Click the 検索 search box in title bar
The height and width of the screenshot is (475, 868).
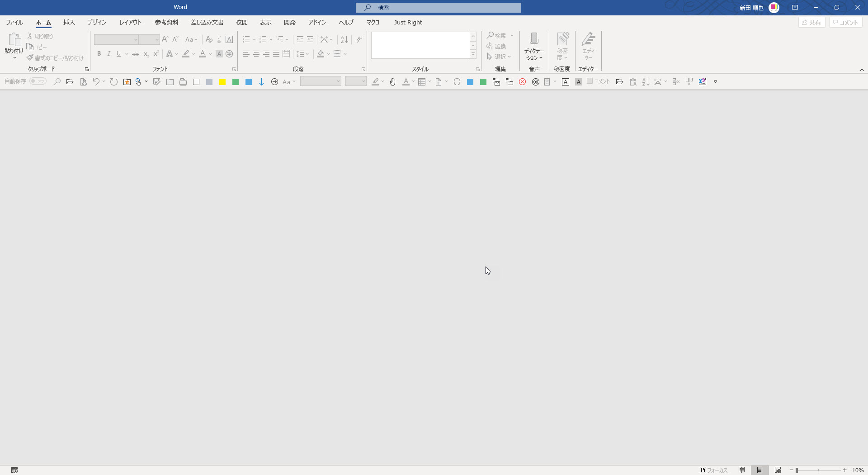click(x=438, y=7)
